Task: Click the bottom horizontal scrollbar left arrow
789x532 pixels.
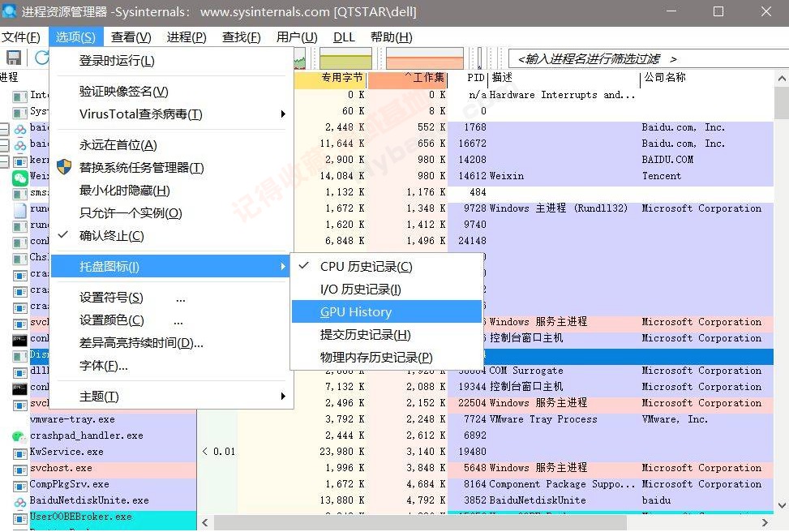Action: pos(204,523)
